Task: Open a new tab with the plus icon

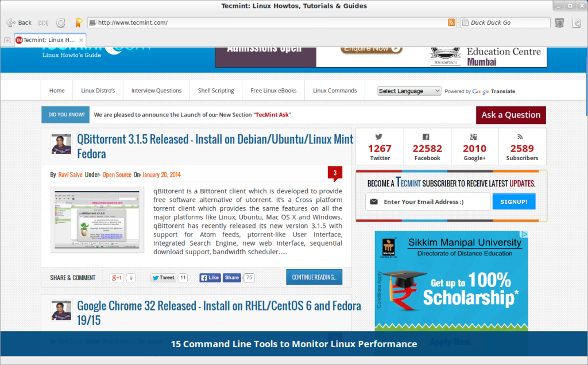Action: coord(7,40)
